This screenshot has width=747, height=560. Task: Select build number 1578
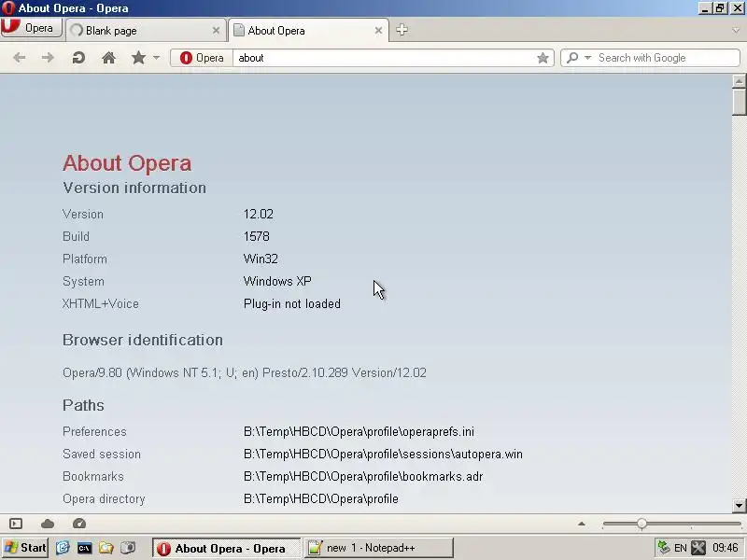coord(256,237)
